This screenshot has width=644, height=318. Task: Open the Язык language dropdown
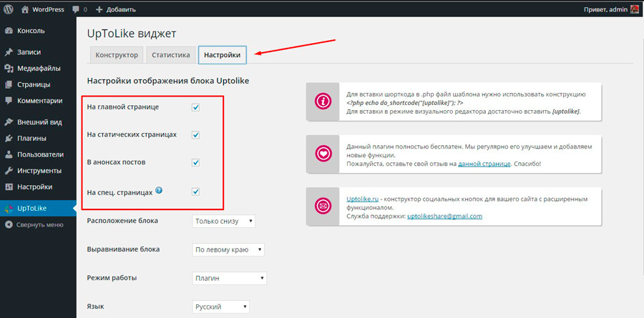[x=220, y=307]
